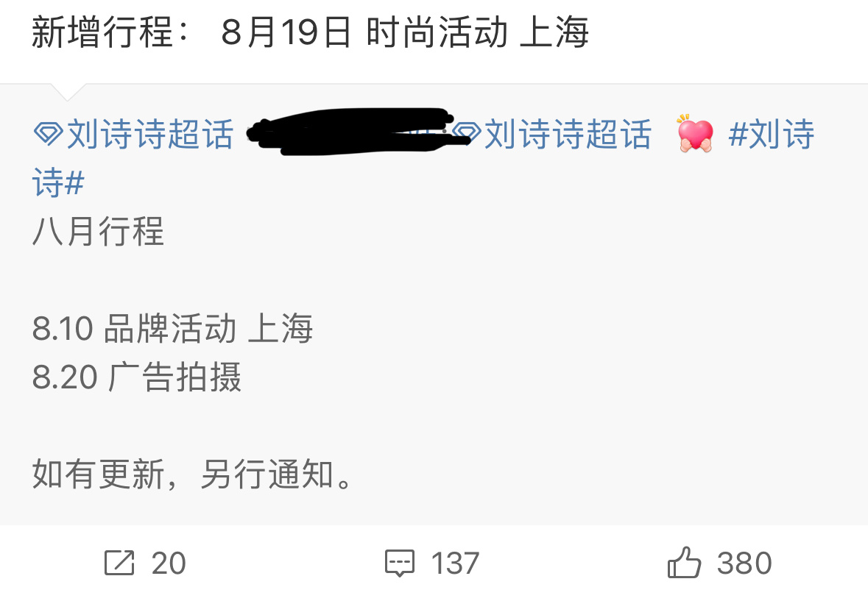Viewport: 868px width, 601px height.
Task: Tap the repost share icon
Action: coord(119,563)
